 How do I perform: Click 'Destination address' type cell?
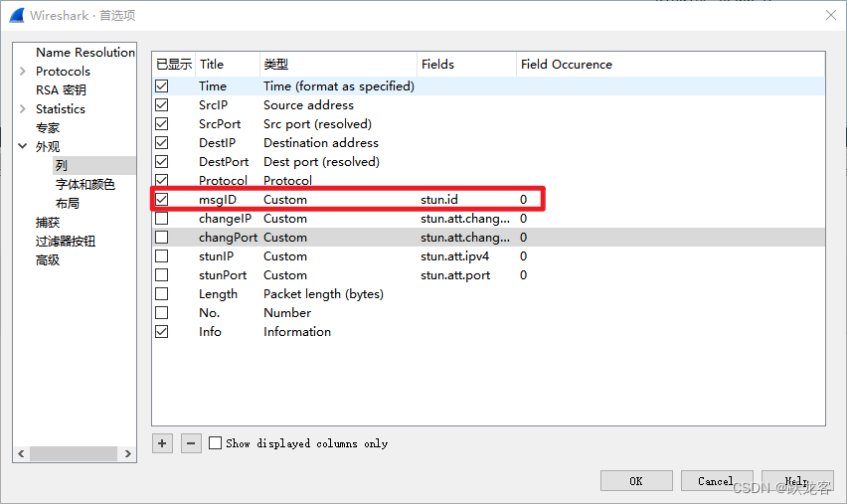click(x=321, y=142)
